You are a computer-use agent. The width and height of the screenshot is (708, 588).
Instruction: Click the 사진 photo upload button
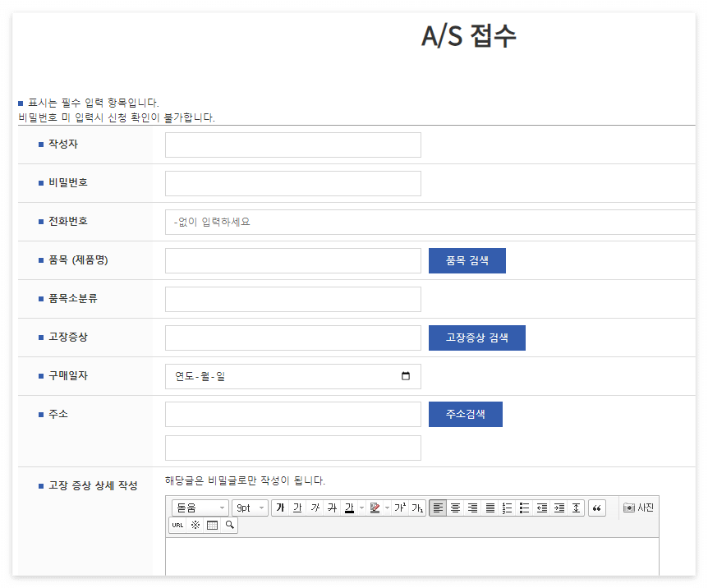(x=638, y=508)
